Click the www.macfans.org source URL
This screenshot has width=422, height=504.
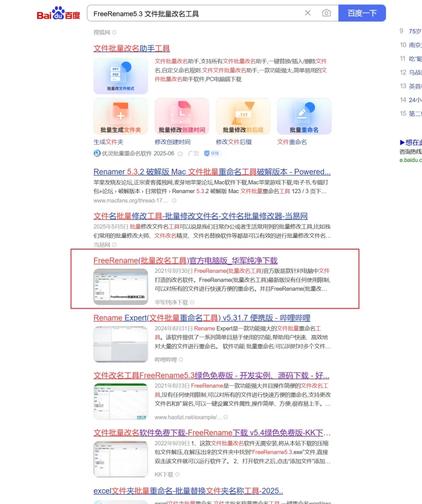pos(130,201)
